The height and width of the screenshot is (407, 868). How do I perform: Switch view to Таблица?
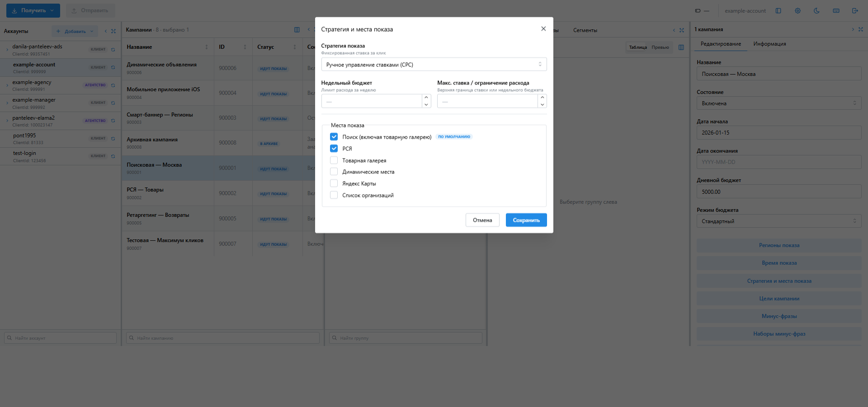pyautogui.click(x=638, y=47)
